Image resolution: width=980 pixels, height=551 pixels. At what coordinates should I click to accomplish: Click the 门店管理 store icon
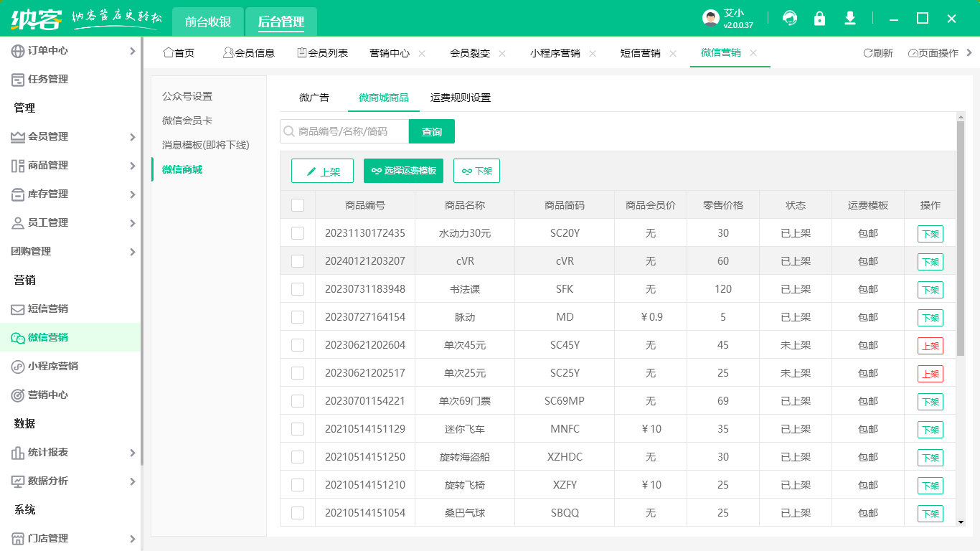(18, 539)
